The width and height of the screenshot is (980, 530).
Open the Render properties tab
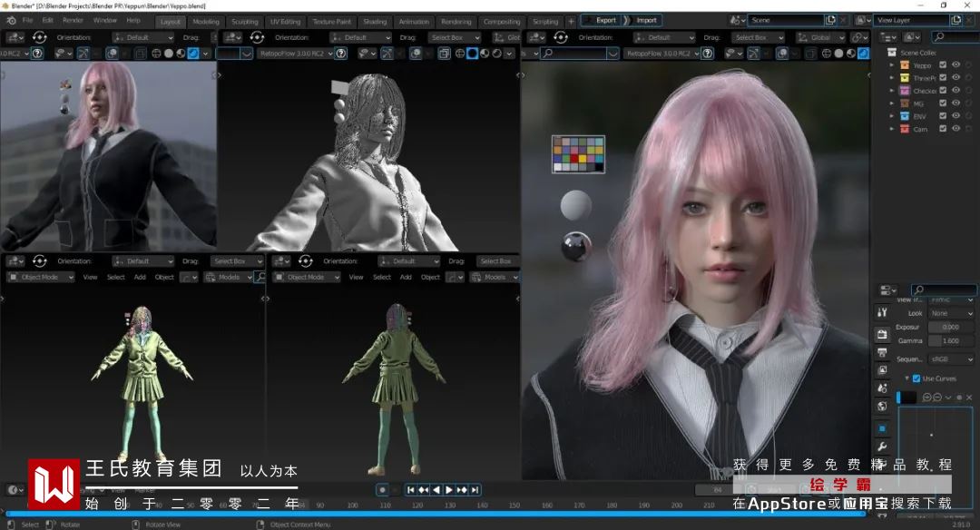pos(882,334)
